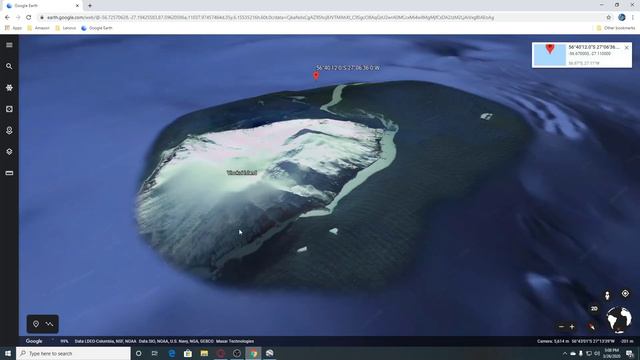640x360 pixels.
Task: Open the Windows Start menu
Action: pos(8,353)
